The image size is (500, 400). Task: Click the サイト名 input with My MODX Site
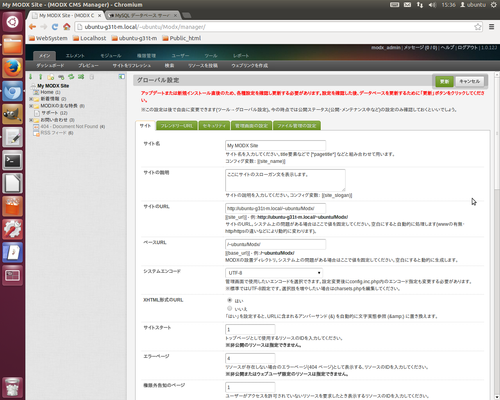coord(275,145)
